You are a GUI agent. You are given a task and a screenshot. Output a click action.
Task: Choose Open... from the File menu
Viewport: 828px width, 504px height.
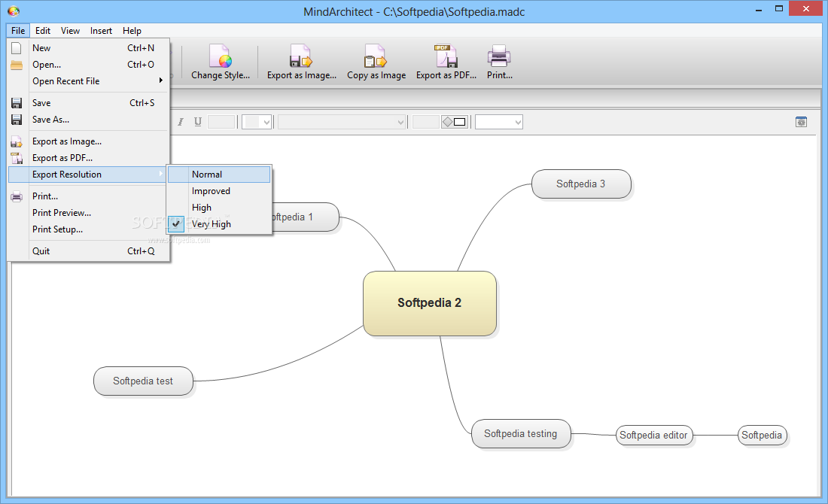[89, 65]
